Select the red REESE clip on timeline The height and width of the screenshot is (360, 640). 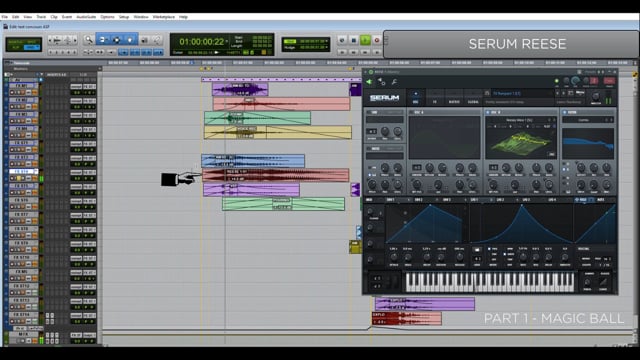pyautogui.click(x=276, y=176)
